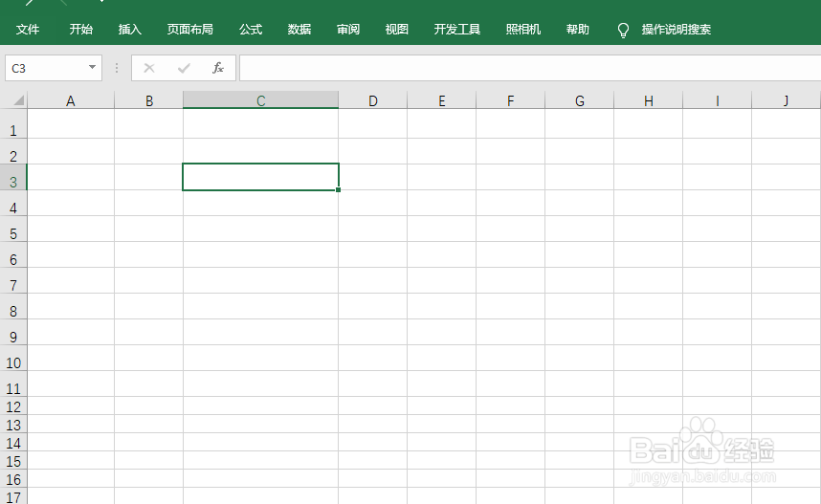821x504 pixels.
Task: Select row 10 header
Action: [x=13, y=358]
